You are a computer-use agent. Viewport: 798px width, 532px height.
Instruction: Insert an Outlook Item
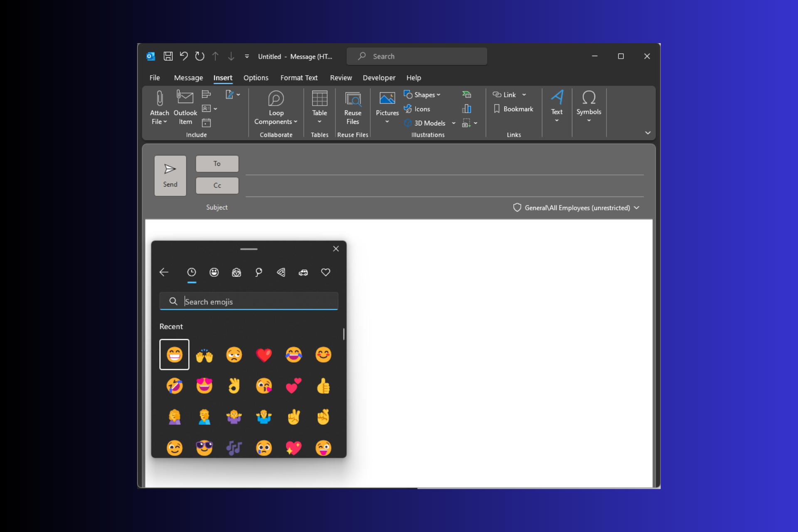tap(185, 108)
